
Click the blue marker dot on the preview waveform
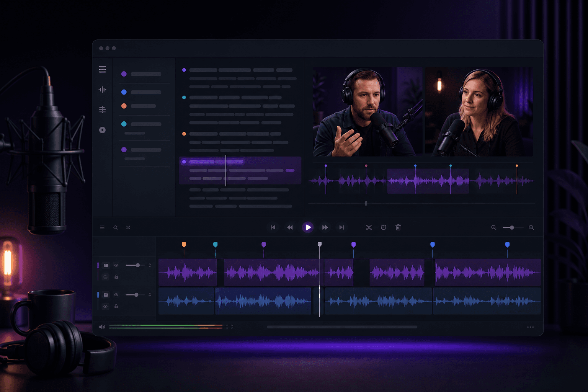[415, 166]
